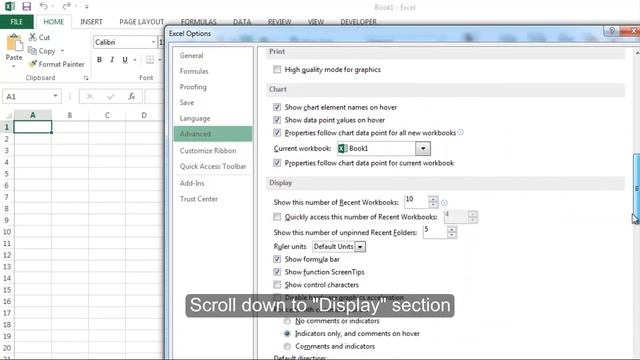Open Trust Center options category

[x=213, y=199]
